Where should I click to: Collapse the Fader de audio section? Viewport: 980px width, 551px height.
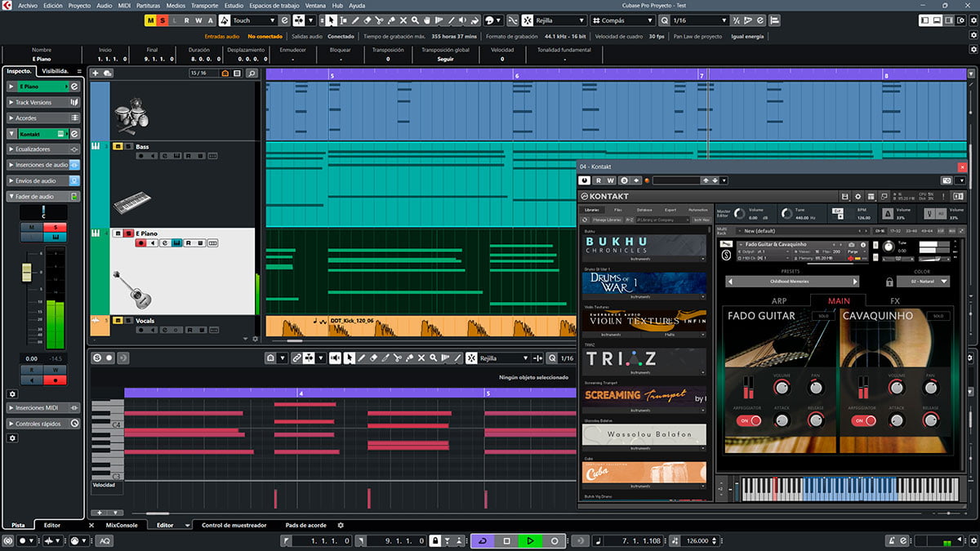point(44,196)
